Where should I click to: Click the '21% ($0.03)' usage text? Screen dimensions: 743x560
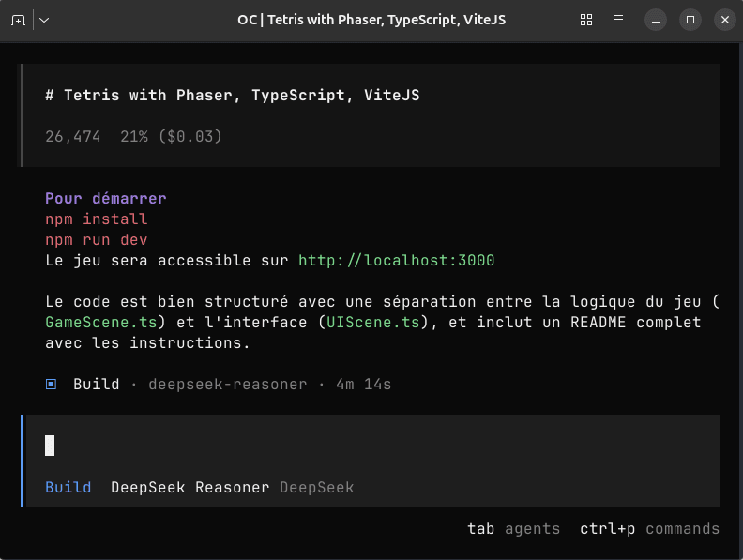[171, 136]
